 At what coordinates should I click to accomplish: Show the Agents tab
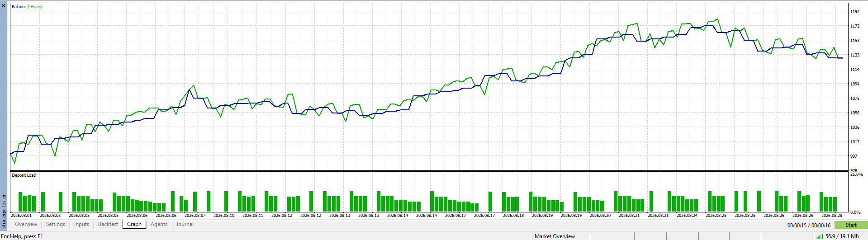(159, 224)
